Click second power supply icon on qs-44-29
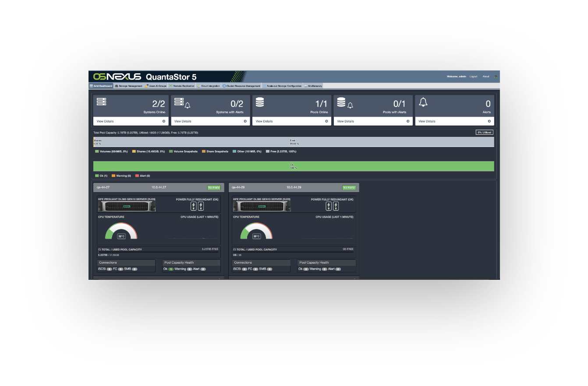 [x=336, y=206]
